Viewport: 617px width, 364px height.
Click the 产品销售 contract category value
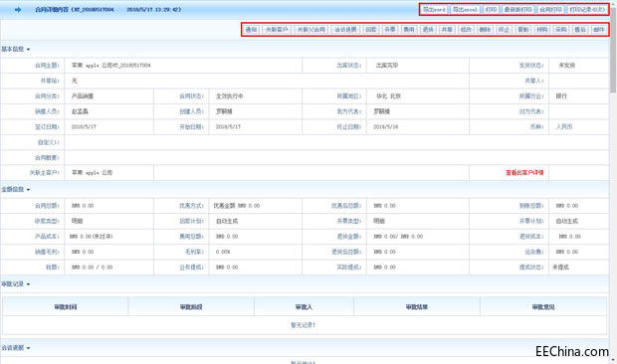pyautogui.click(x=83, y=95)
